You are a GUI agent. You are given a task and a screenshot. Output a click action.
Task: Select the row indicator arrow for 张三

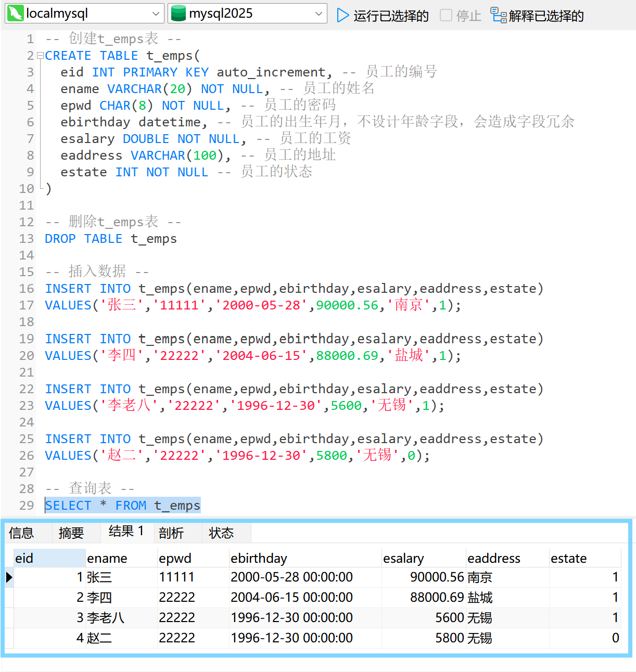9,577
